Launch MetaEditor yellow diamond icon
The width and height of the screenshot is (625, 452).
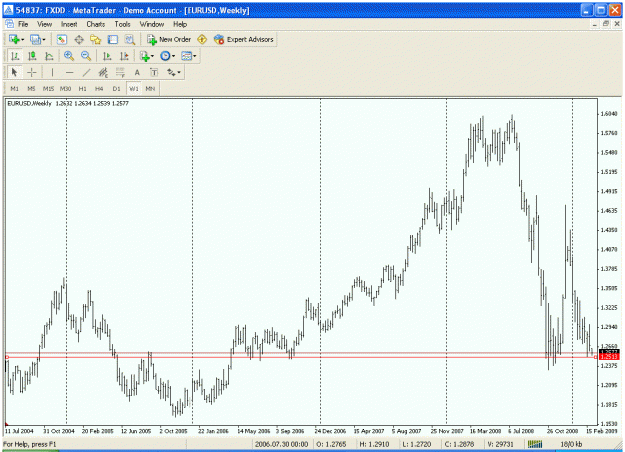(202, 39)
